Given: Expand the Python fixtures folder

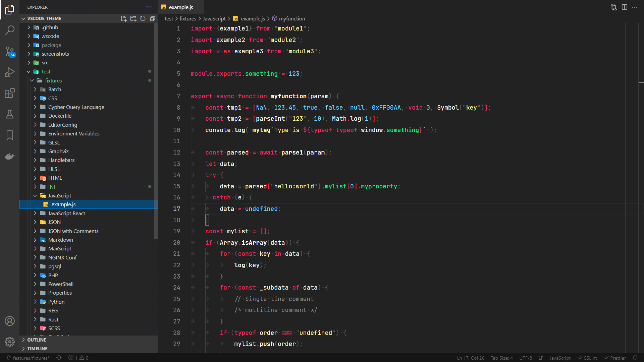Looking at the screenshot, I should [56, 302].
